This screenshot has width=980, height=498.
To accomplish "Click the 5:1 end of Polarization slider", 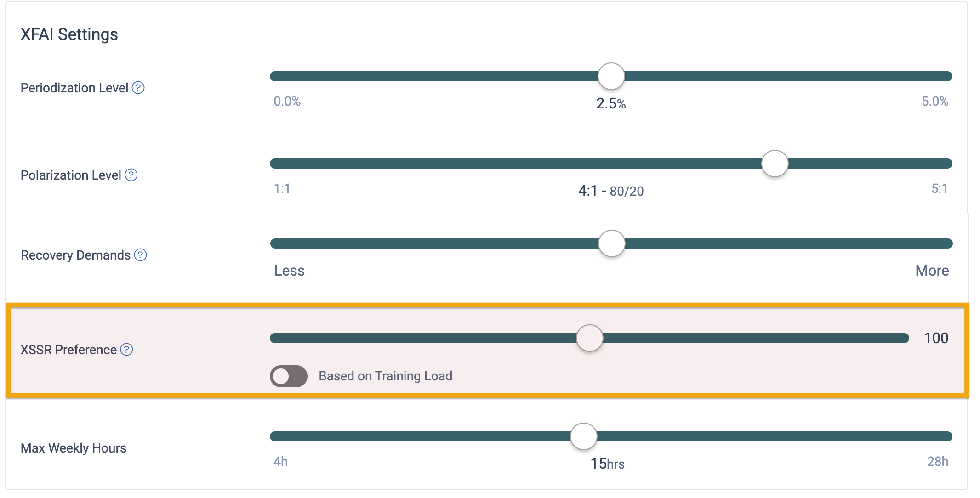I will tap(948, 164).
